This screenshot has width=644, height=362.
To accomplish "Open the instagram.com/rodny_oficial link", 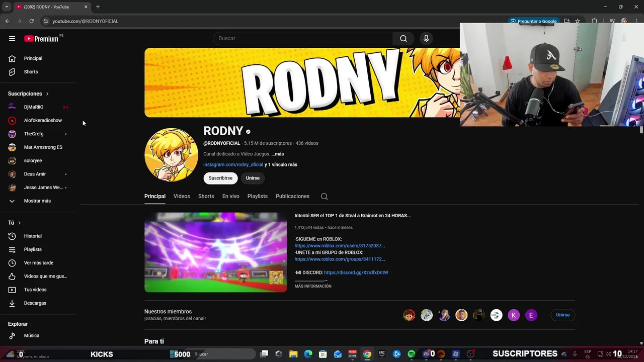I will (233, 164).
